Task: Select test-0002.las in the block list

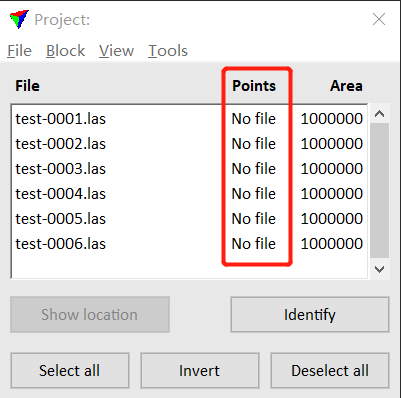Action: pos(189,144)
